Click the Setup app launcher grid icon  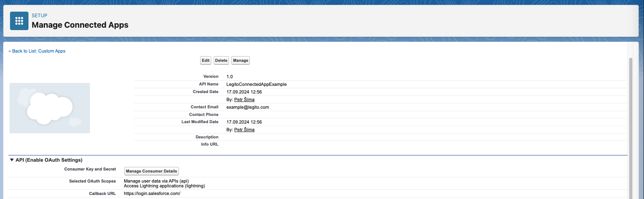coord(19,21)
